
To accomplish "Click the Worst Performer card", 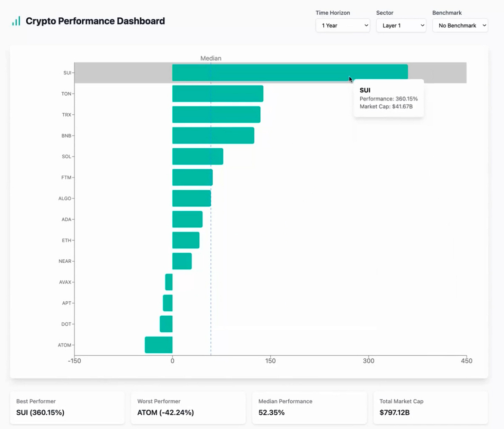I will [188, 408].
